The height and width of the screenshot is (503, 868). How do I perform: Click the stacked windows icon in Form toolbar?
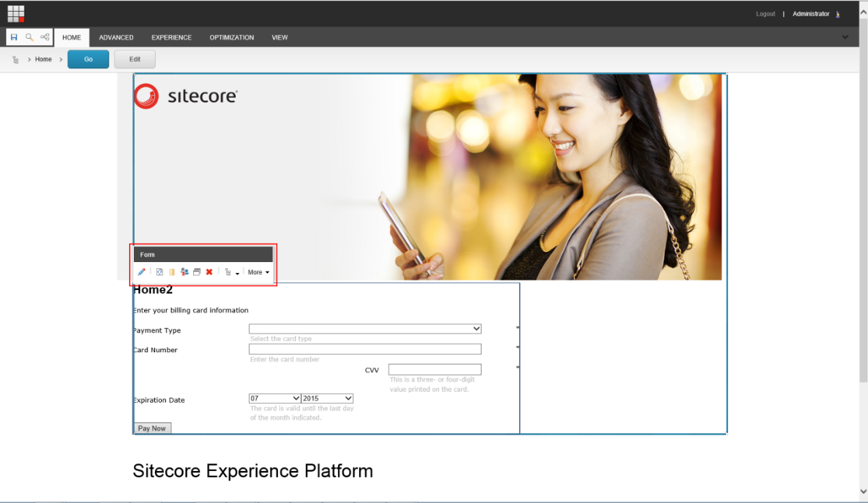point(197,272)
